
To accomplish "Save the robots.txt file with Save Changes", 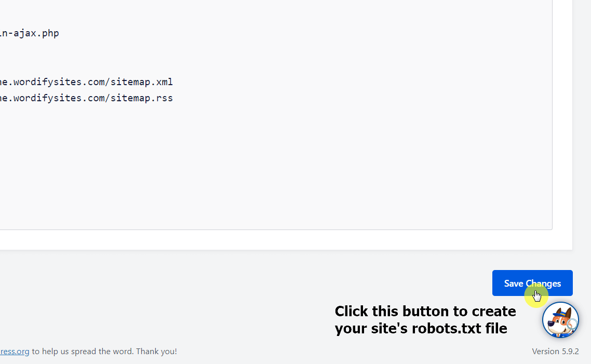I will pyautogui.click(x=532, y=283).
